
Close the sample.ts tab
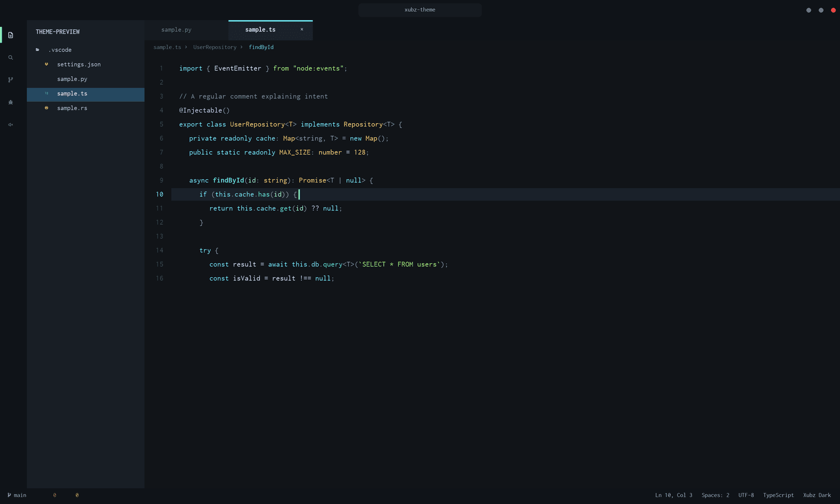pyautogui.click(x=302, y=30)
